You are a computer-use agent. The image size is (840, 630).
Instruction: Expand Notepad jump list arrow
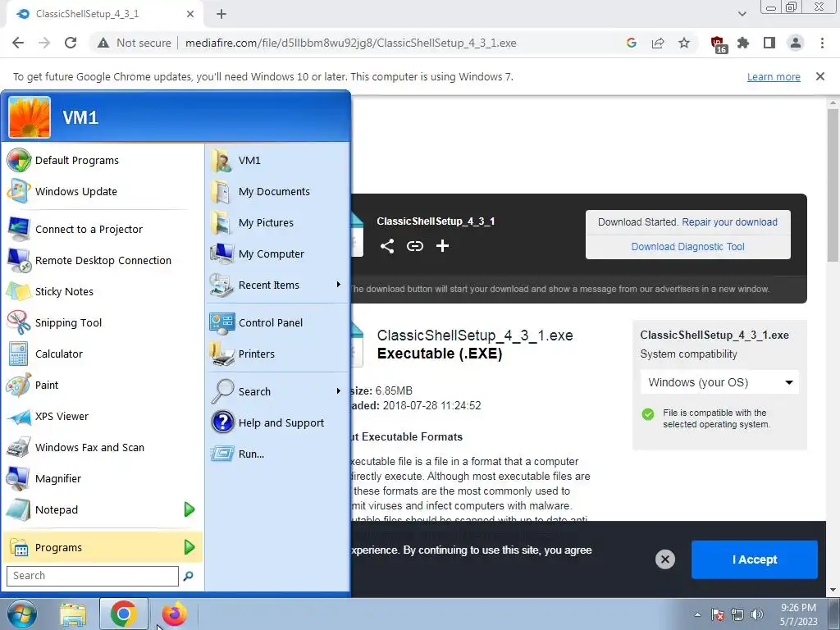point(189,509)
